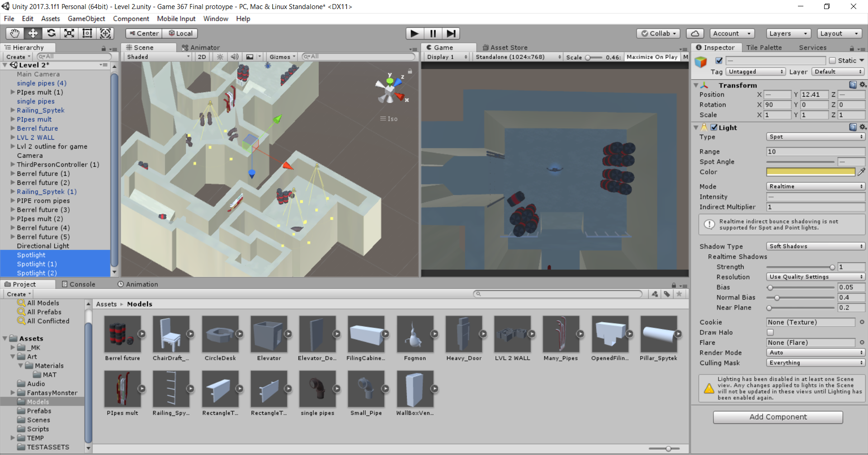868x455 pixels.
Task: Select the Rect Transform tool
Action: (87, 33)
